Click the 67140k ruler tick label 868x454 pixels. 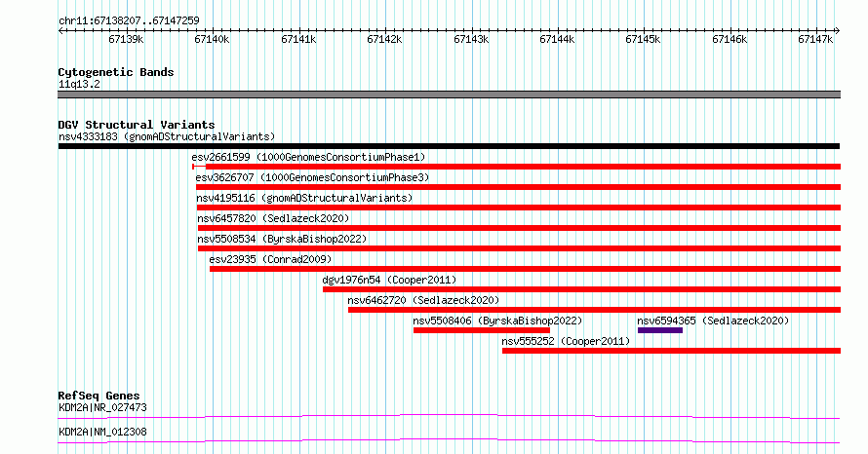tap(212, 40)
